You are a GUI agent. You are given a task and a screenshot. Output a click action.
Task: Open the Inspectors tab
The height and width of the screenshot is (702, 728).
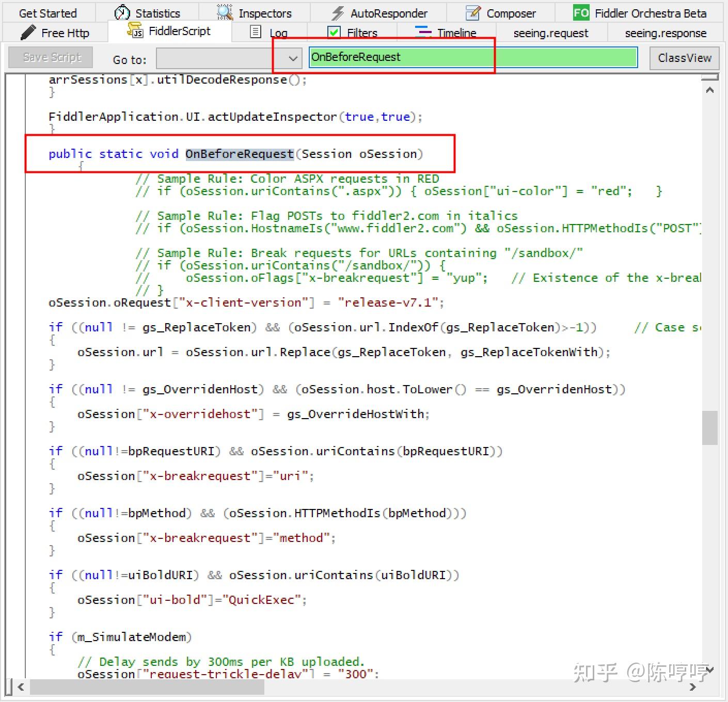[255, 13]
